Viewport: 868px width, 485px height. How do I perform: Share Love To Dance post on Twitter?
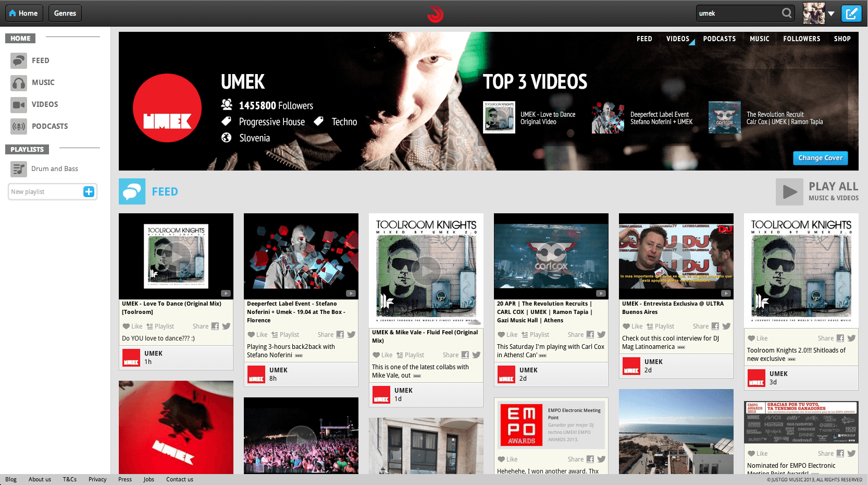coord(226,326)
